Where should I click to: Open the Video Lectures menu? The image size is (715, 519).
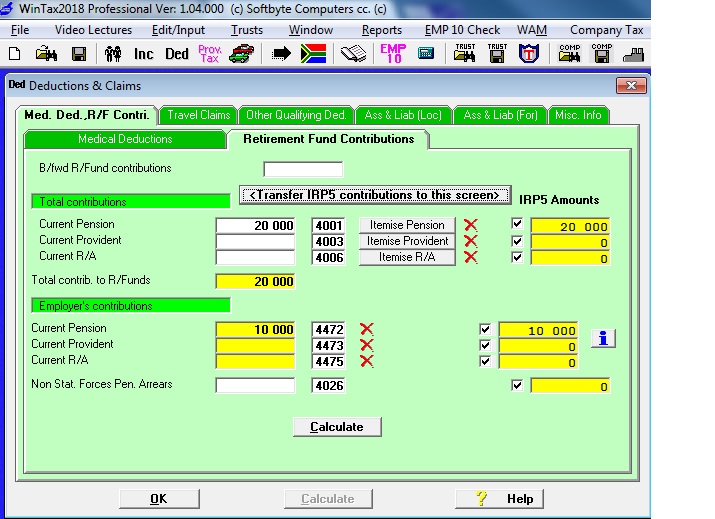click(x=93, y=30)
